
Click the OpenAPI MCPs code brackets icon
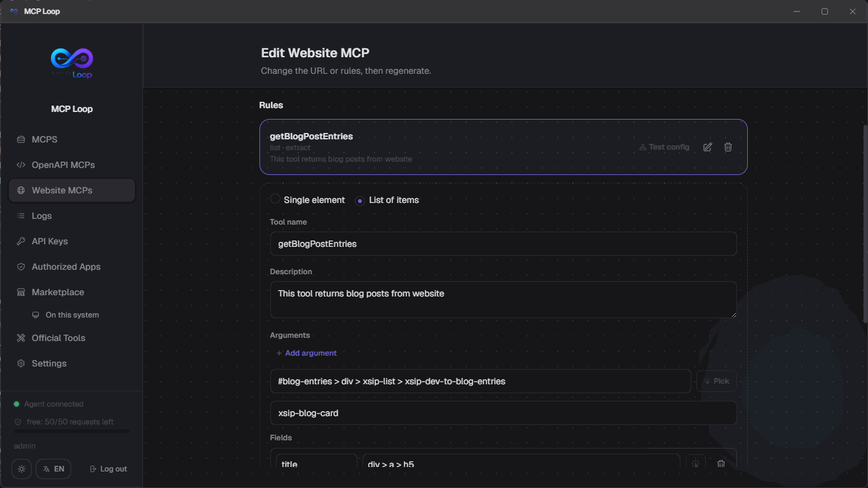point(21,165)
